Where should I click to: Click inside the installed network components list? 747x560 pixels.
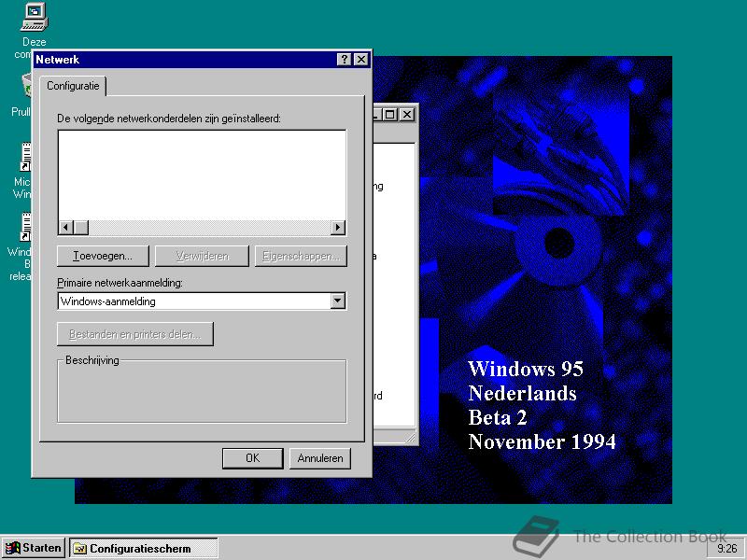click(x=202, y=175)
